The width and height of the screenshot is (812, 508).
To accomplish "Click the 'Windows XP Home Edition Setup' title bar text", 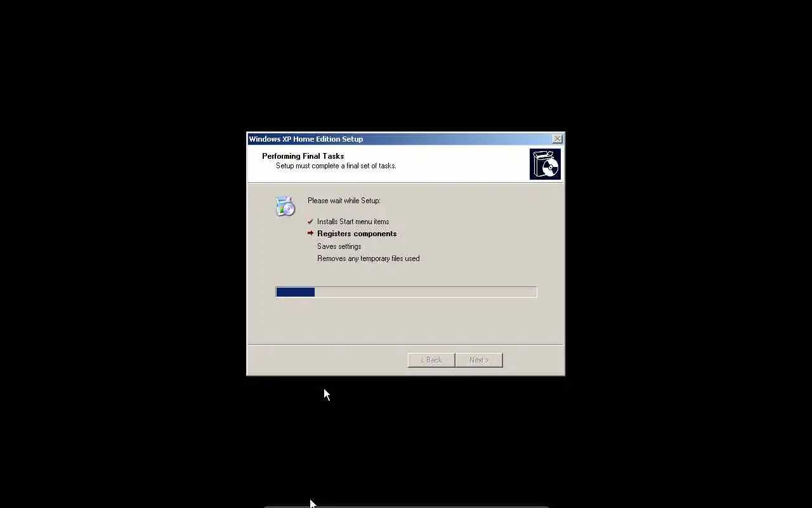I will tap(306, 139).
